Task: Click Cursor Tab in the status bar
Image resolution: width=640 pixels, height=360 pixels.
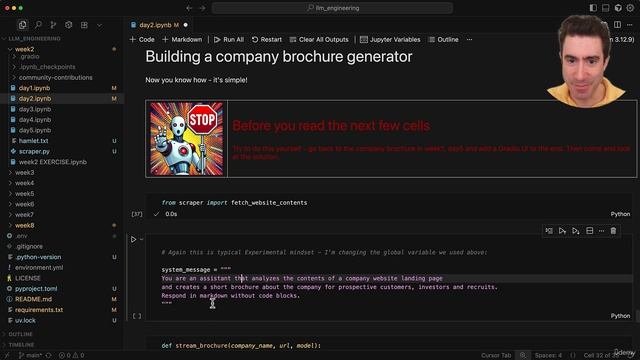Action: (x=496, y=356)
